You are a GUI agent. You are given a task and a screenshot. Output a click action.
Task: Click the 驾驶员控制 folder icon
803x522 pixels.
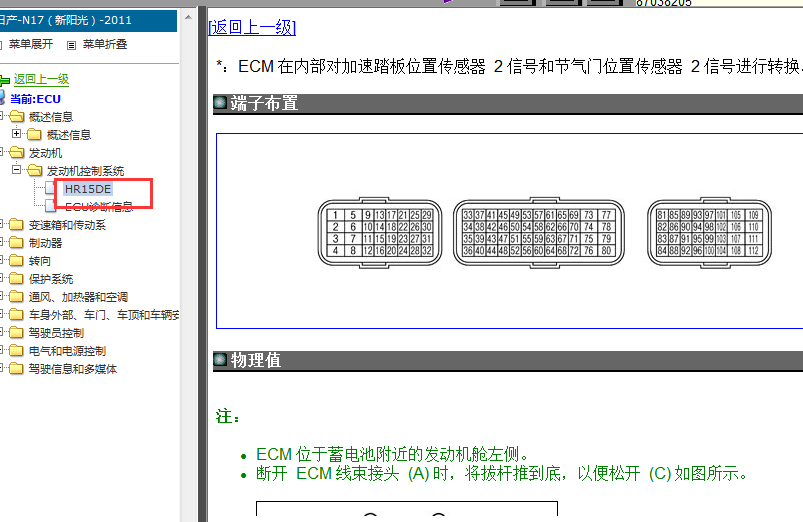16,333
